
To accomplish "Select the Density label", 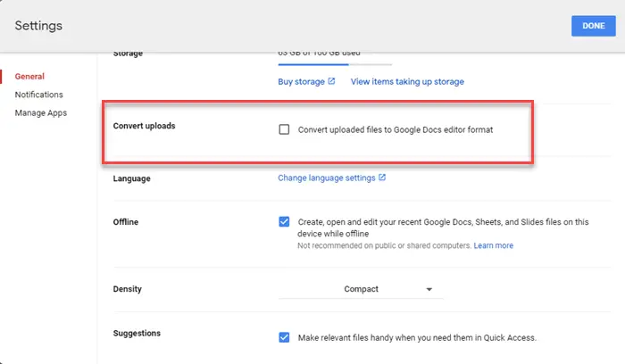I will tap(127, 289).
